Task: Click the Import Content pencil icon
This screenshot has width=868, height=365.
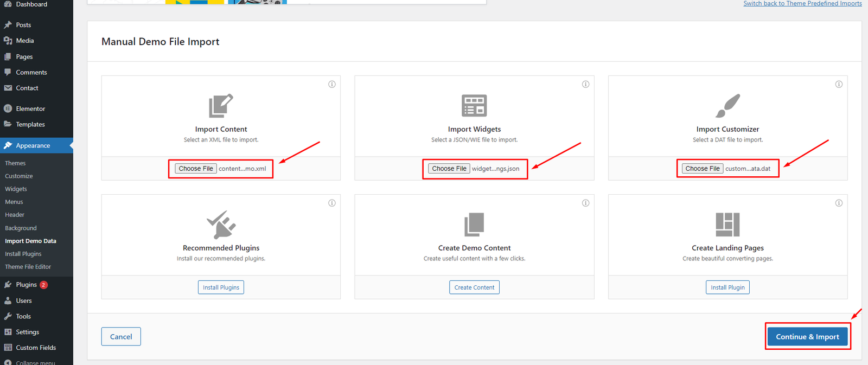Action: click(221, 106)
